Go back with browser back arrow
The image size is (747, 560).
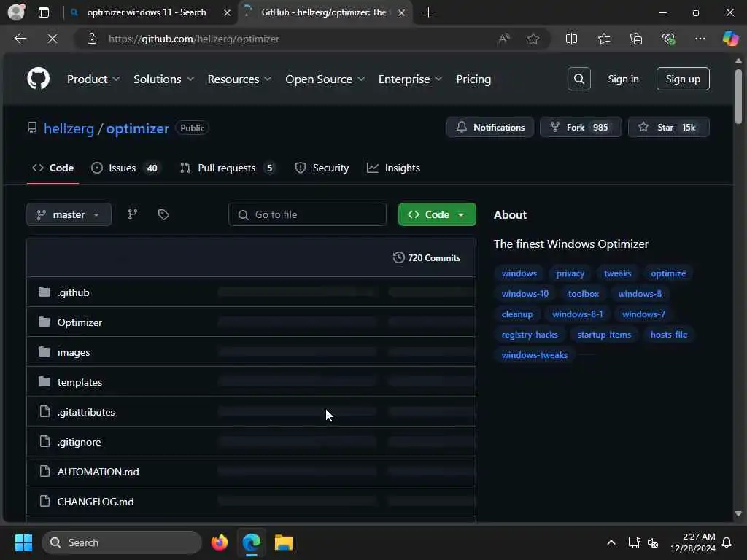(20, 39)
